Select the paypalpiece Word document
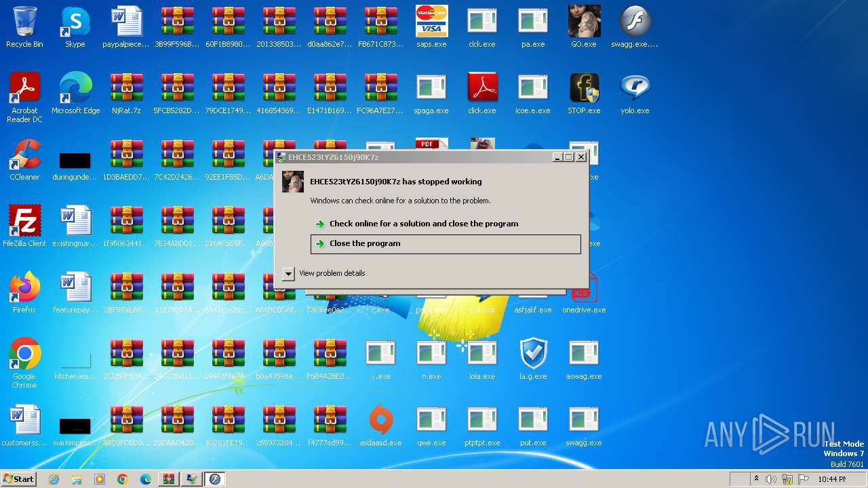This screenshot has width=868, height=488. tap(126, 27)
